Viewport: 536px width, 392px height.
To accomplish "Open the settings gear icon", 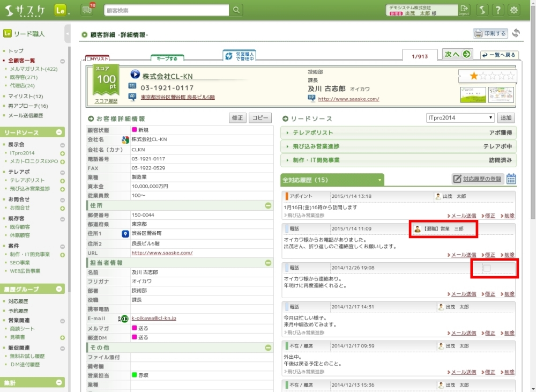I will (514, 10).
